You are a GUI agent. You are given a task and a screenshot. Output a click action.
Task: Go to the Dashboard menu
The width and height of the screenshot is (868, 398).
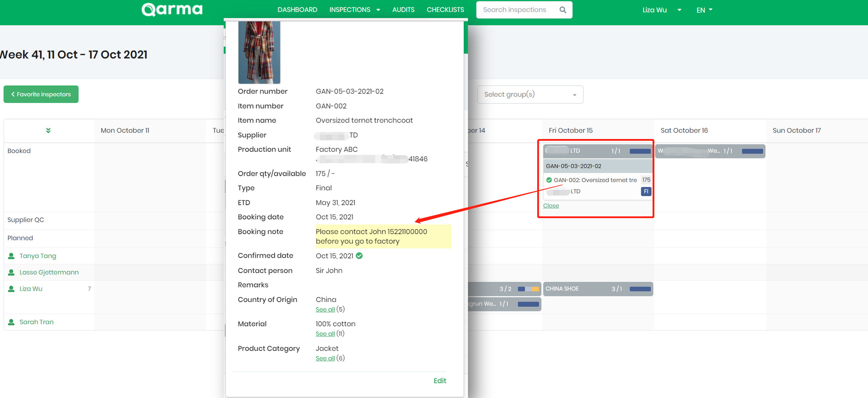(x=297, y=10)
